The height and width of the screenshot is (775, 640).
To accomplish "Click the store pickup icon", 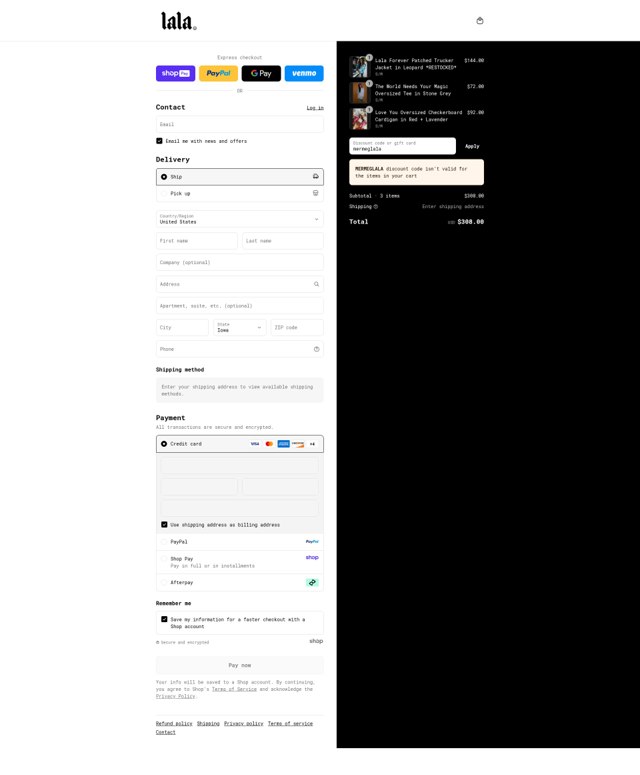I will tap(315, 193).
